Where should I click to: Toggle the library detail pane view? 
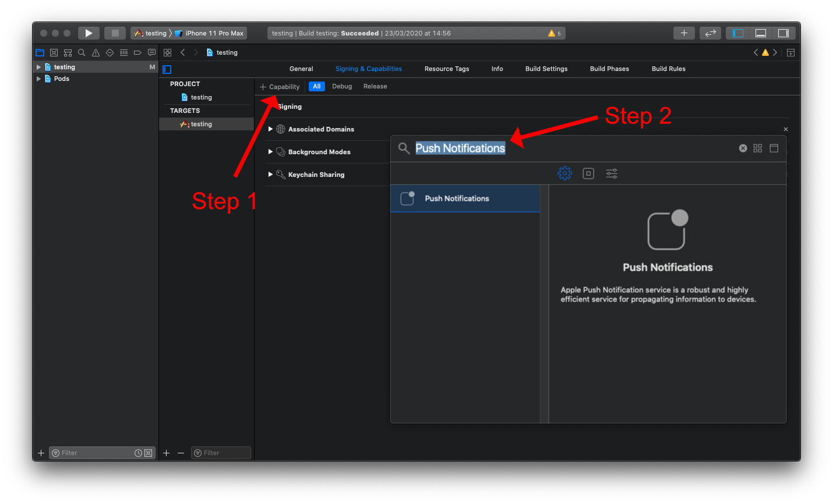(x=774, y=148)
